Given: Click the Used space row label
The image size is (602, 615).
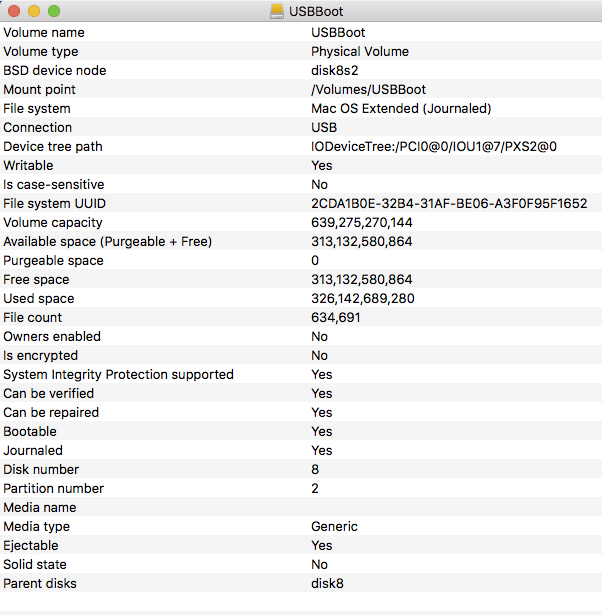Looking at the screenshot, I should click(39, 298).
